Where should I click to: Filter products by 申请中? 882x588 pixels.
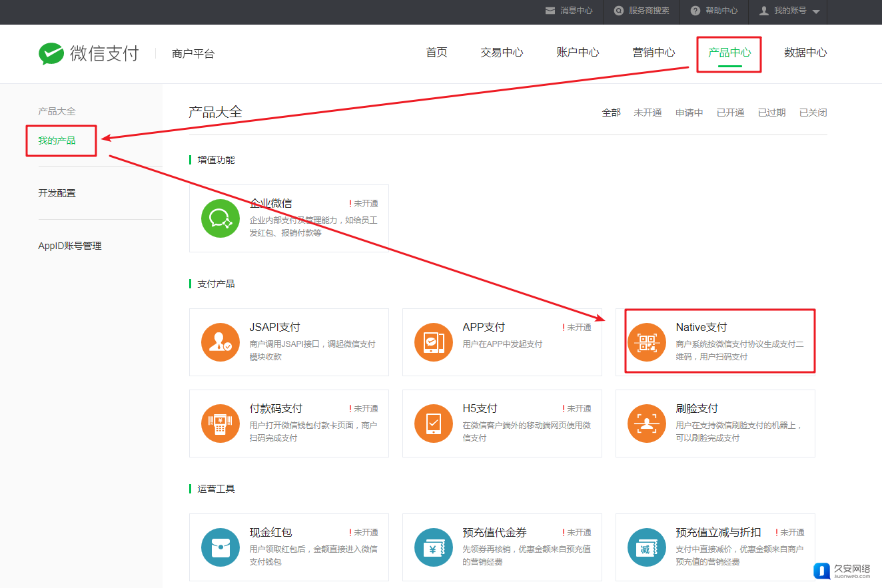[689, 113]
